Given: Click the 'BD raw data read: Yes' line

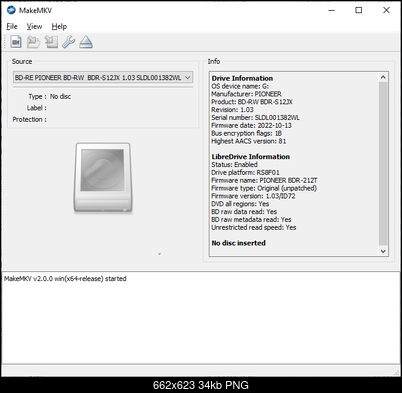Looking at the screenshot, I should [244, 212].
